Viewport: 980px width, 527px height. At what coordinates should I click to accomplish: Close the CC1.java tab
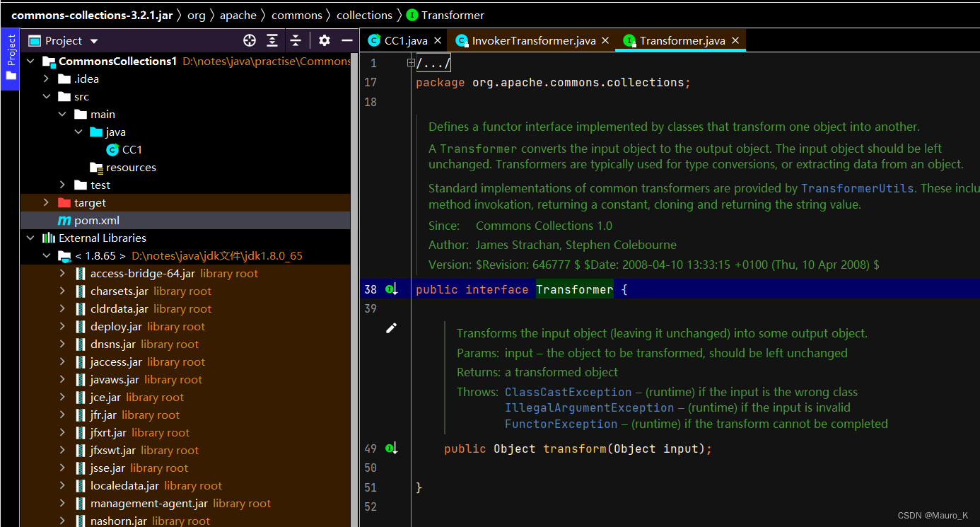click(438, 41)
